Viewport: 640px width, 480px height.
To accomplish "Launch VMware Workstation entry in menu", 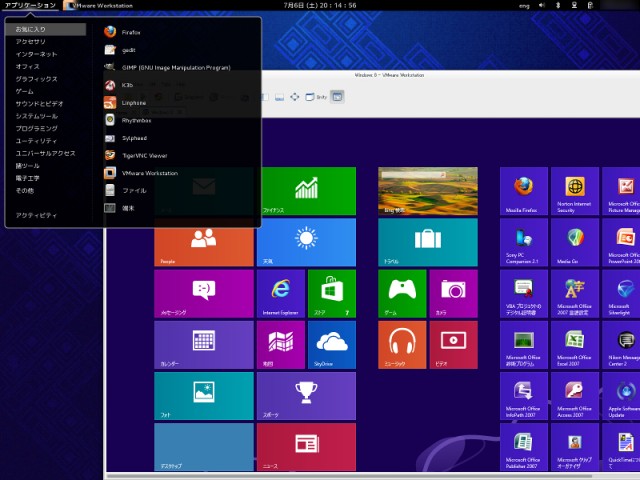I will [141, 173].
